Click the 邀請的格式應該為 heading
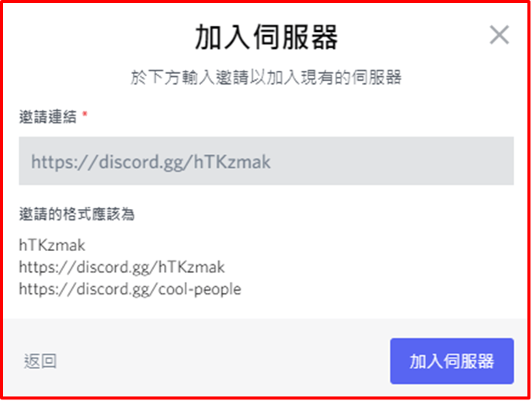 [77, 214]
